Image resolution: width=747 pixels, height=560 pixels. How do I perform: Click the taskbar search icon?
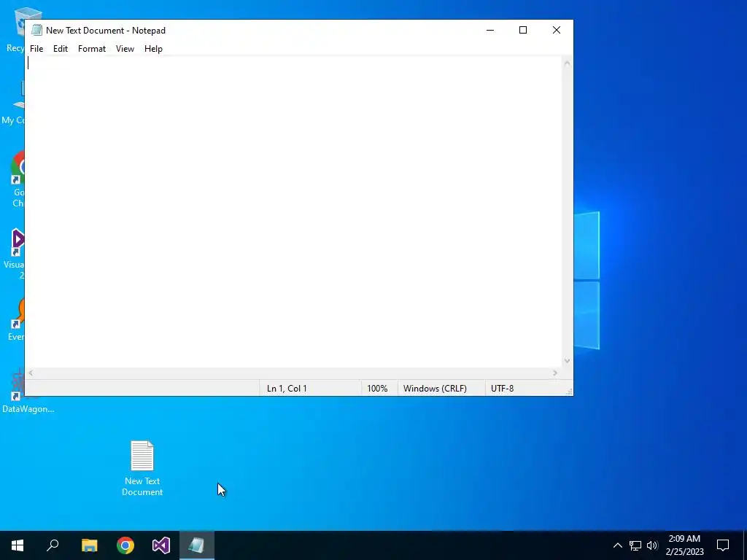(x=53, y=545)
